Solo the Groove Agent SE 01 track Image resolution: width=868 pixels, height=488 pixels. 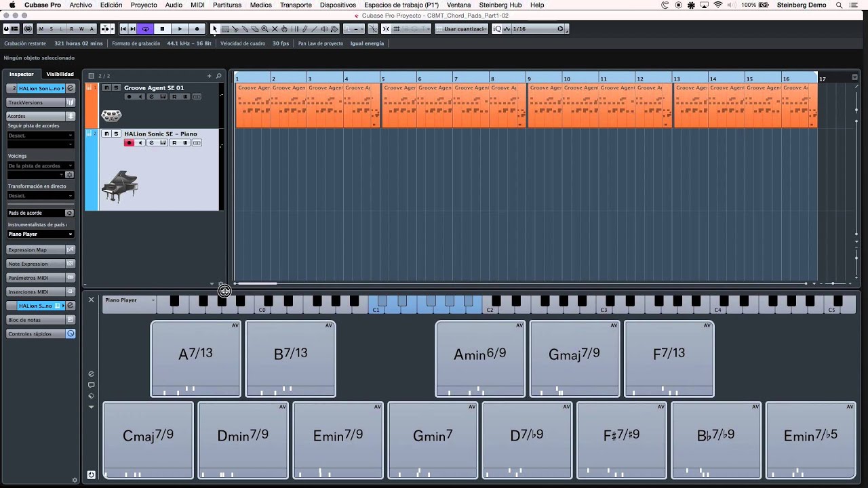[116, 87]
